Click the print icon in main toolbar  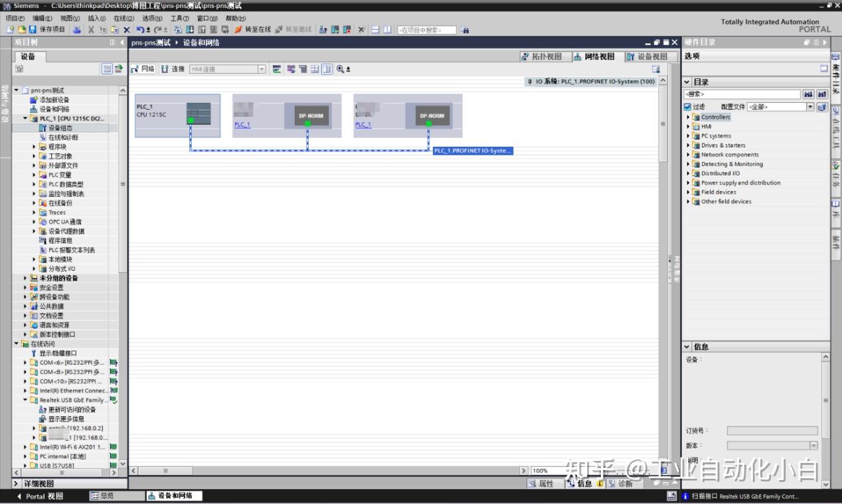coord(77,30)
